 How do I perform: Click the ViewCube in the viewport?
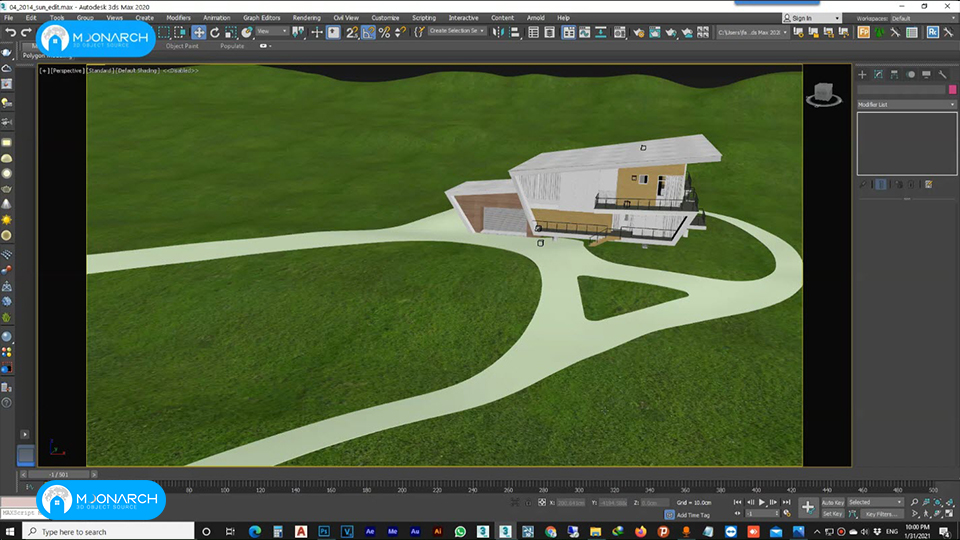(x=824, y=94)
